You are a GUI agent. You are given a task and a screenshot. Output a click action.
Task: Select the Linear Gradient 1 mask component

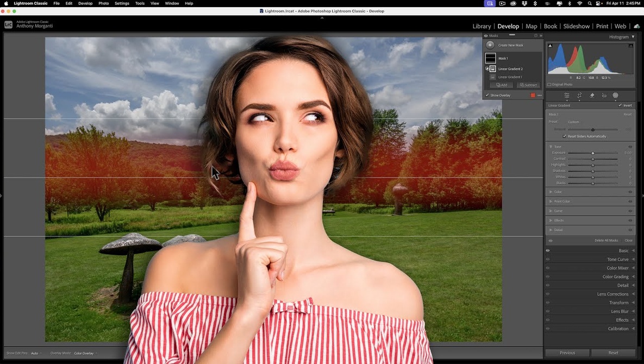(x=510, y=77)
